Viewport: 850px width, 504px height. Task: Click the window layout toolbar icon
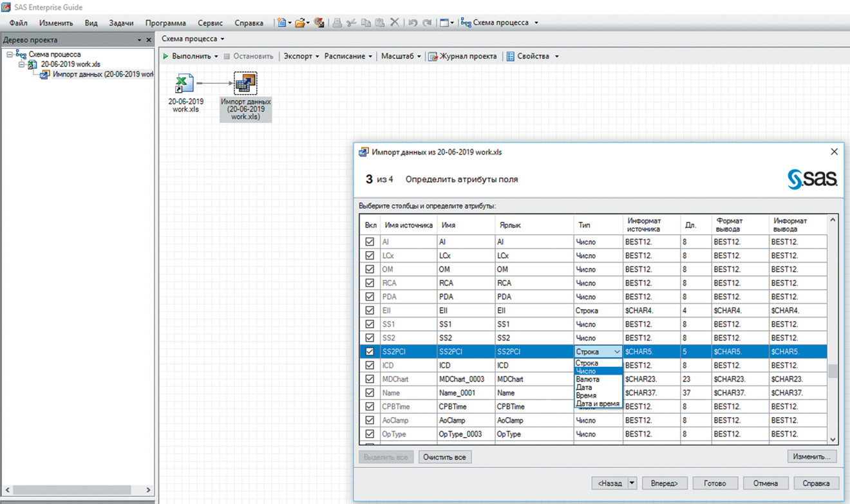click(444, 23)
